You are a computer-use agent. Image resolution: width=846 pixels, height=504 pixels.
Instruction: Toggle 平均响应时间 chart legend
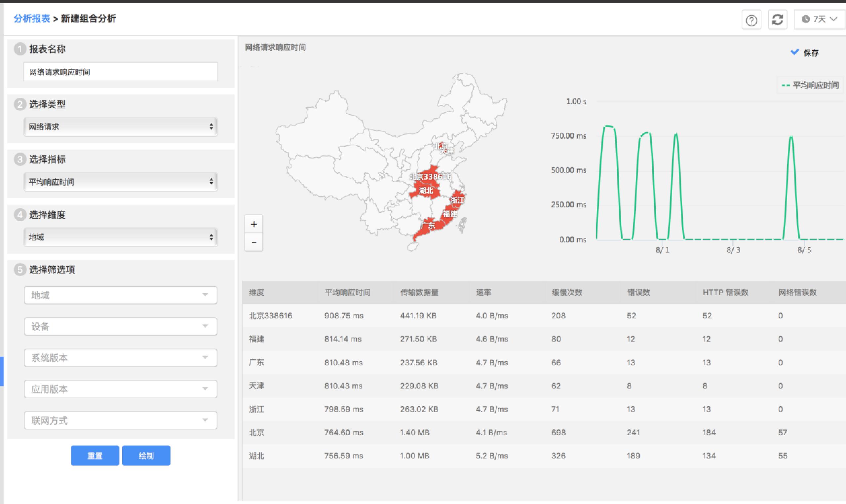click(x=810, y=85)
